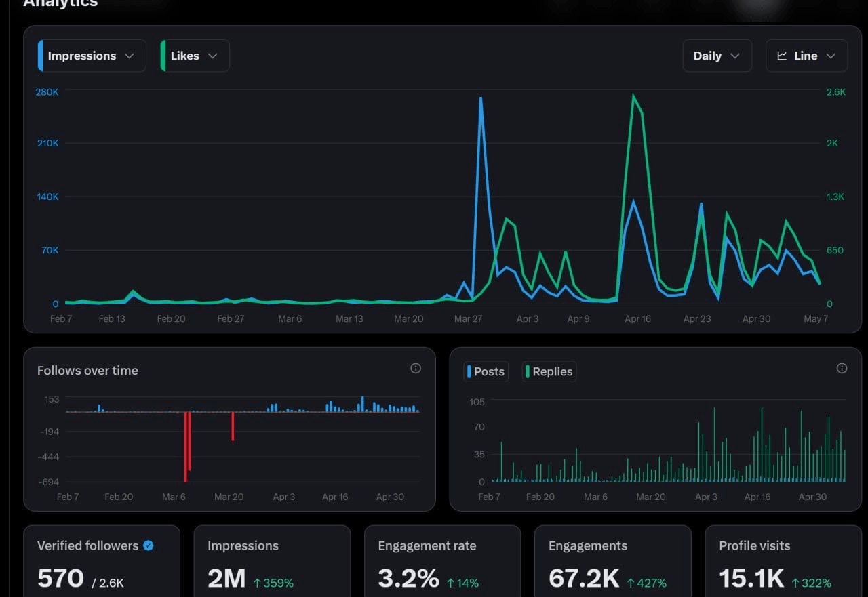Click the green Likes color bar

click(163, 56)
